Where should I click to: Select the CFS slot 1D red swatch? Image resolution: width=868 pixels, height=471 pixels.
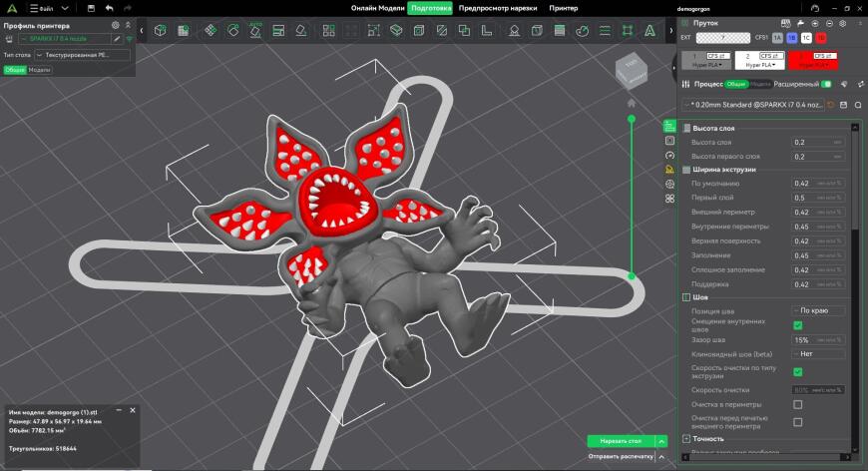tap(820, 38)
